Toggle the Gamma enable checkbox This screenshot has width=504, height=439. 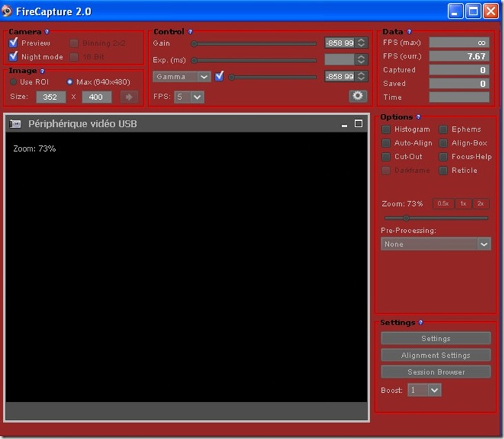(x=219, y=76)
